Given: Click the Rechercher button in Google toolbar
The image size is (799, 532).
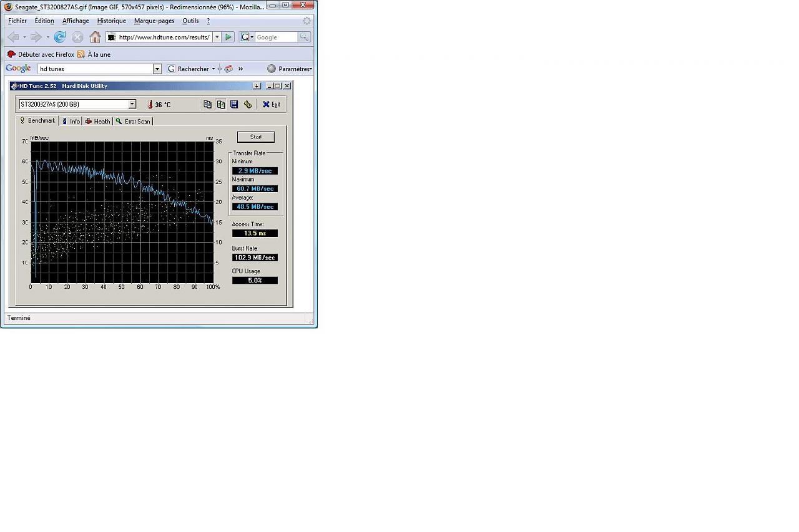Looking at the screenshot, I should 188,69.
